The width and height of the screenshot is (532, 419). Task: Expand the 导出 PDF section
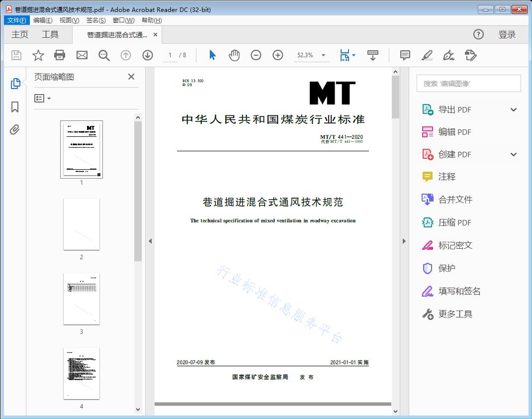click(514, 109)
